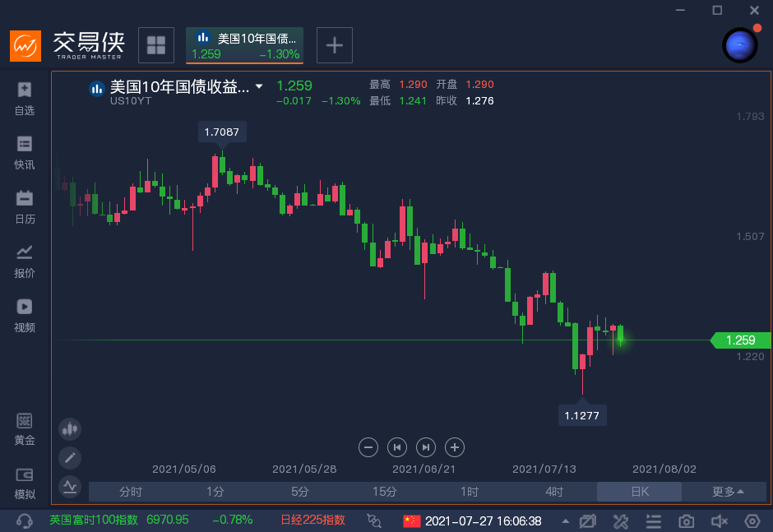Click the 2021/05/06 date axis label

click(x=184, y=469)
